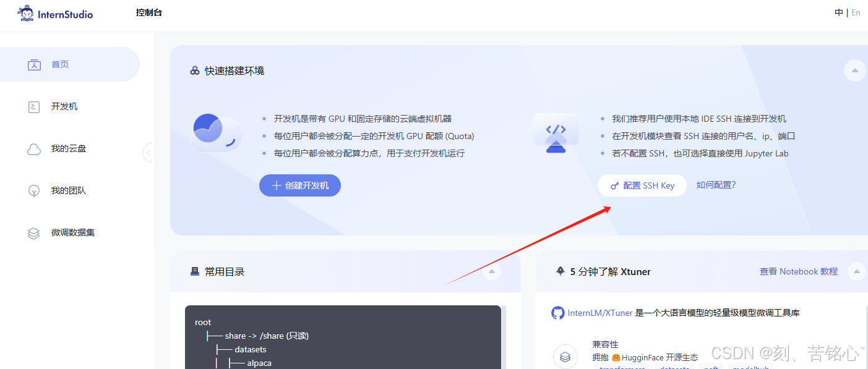The height and width of the screenshot is (369, 868).
Task: Click text 开发机是带有 GPU 和固定存储的云端虚拟机器
Action: click(363, 119)
